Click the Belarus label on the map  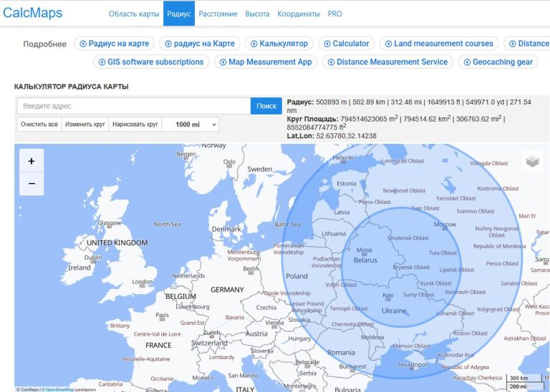pyautogui.click(x=365, y=260)
